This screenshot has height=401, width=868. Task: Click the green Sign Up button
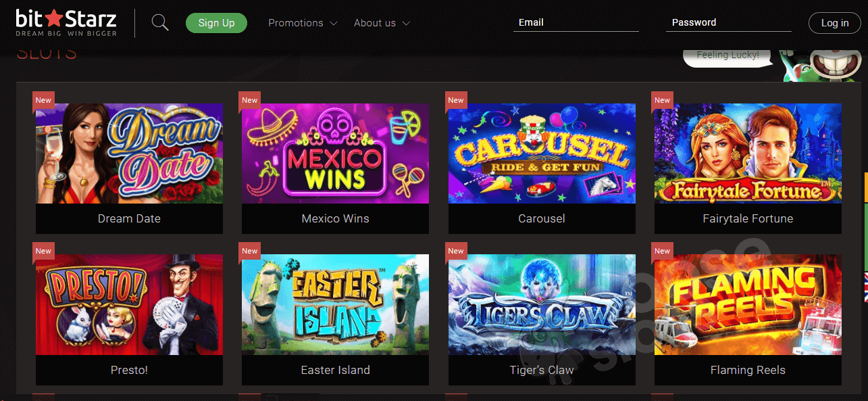click(x=217, y=23)
